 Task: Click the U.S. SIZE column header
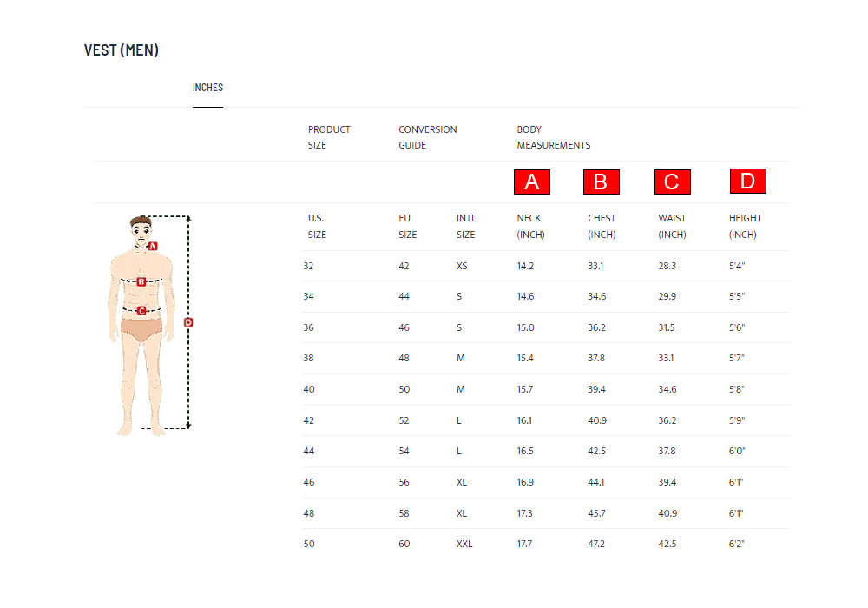[x=317, y=227]
